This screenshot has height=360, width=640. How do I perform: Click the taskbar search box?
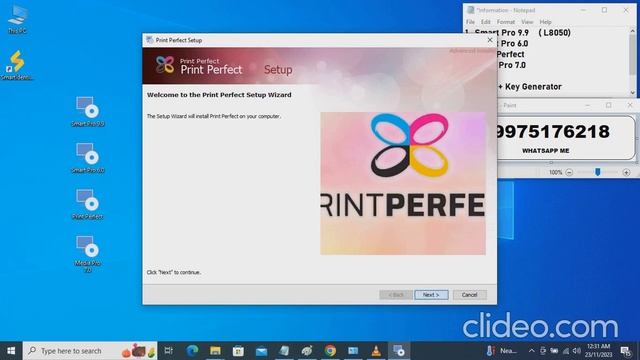click(90, 351)
